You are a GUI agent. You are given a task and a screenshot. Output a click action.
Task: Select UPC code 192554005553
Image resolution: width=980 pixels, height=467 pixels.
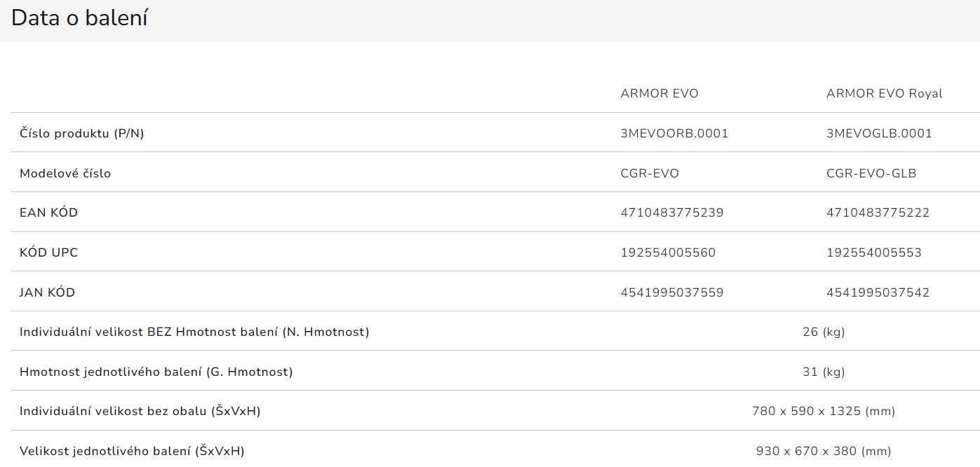[874, 252]
